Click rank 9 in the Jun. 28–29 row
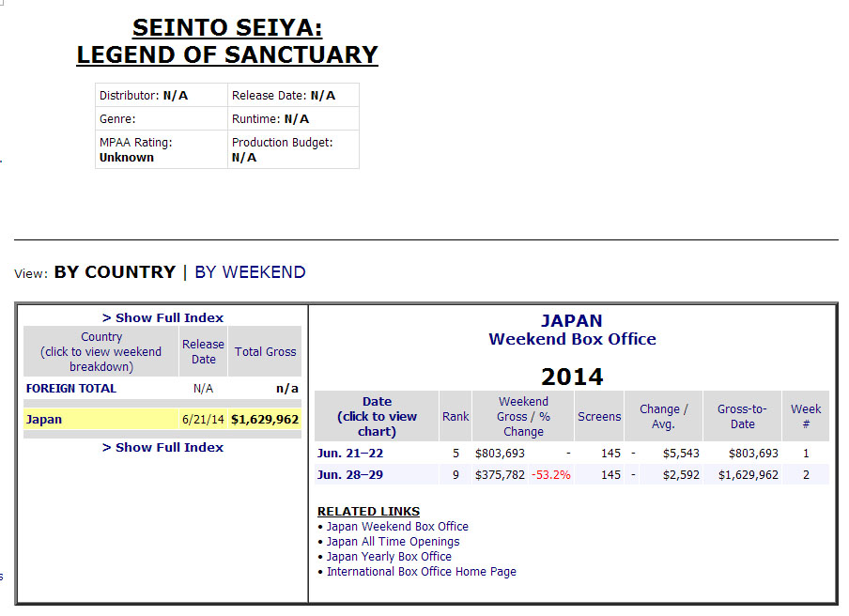The height and width of the screenshot is (616, 849). click(x=455, y=475)
